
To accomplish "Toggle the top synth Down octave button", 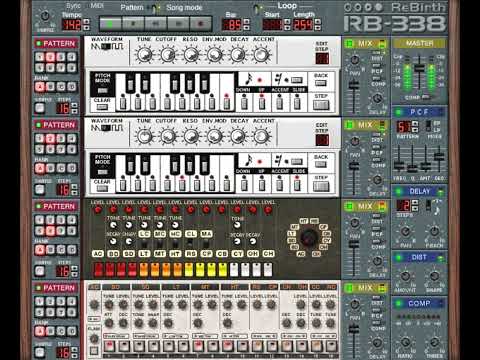I will (x=244, y=104).
